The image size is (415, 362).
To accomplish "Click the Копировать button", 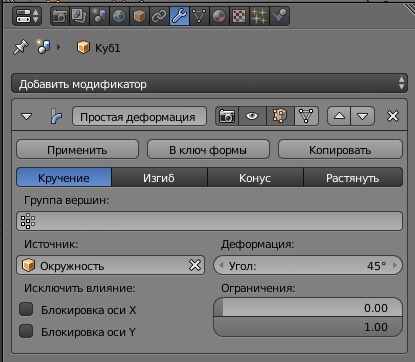I will pos(340,149).
